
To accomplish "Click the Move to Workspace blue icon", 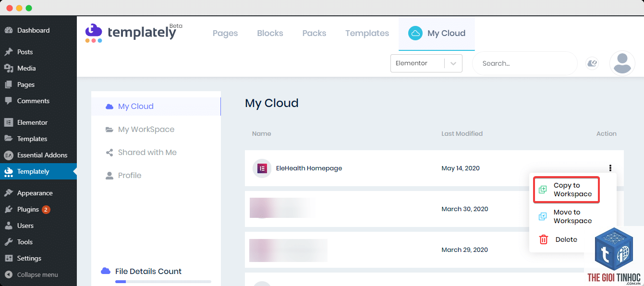I will 543,216.
